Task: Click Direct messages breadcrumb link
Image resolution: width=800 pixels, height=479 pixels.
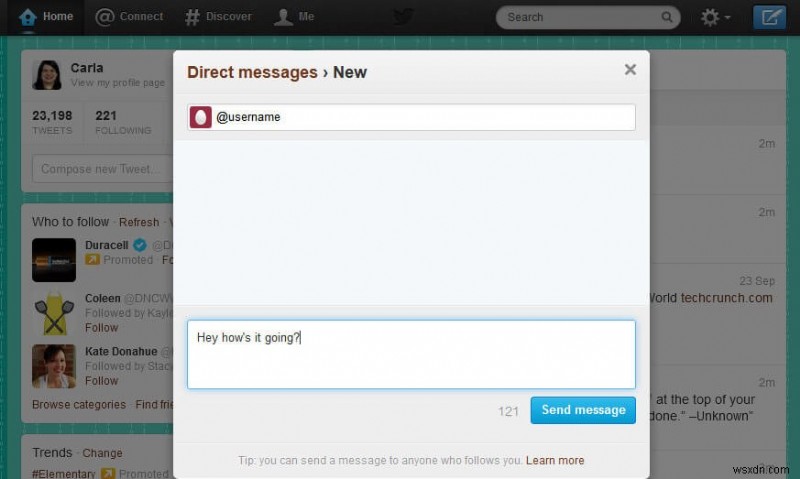Action: pyautogui.click(x=252, y=72)
